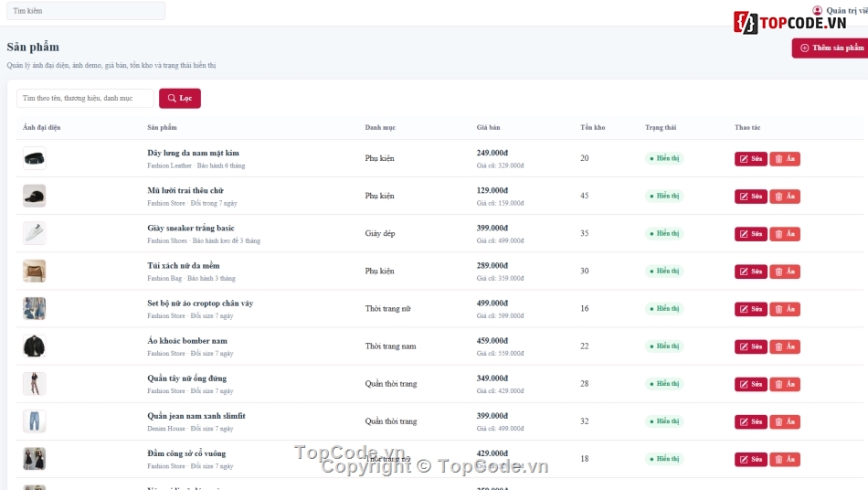Open the women's trousers product thumbnail
868x490 pixels.
35,384
